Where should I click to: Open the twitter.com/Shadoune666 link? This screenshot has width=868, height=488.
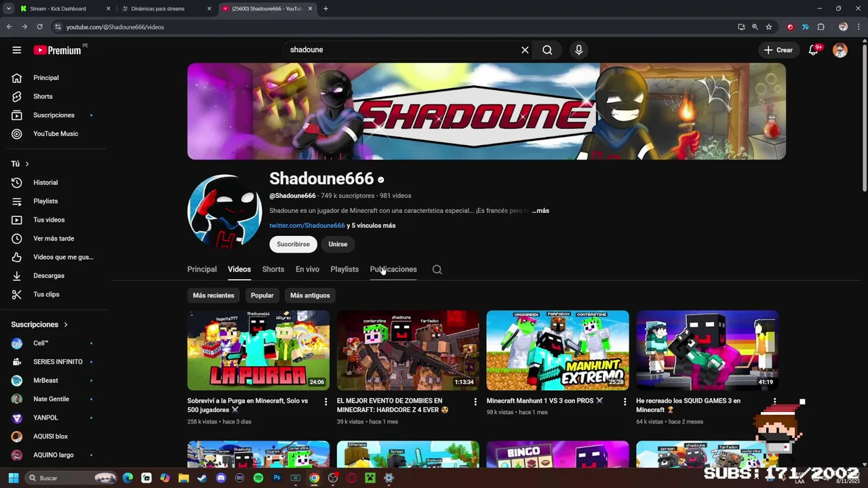tap(307, 226)
